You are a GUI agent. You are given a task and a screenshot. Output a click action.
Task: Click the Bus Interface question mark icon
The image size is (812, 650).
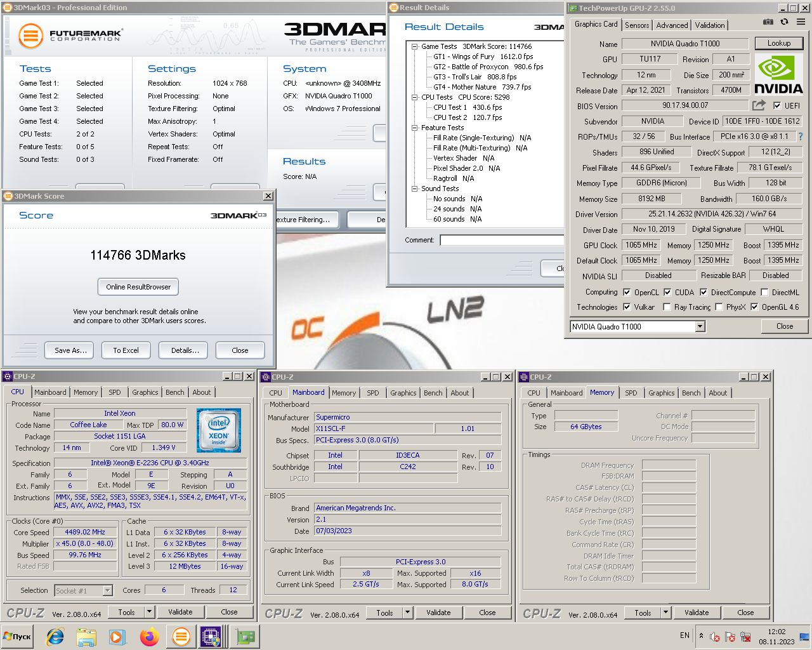tap(800, 136)
